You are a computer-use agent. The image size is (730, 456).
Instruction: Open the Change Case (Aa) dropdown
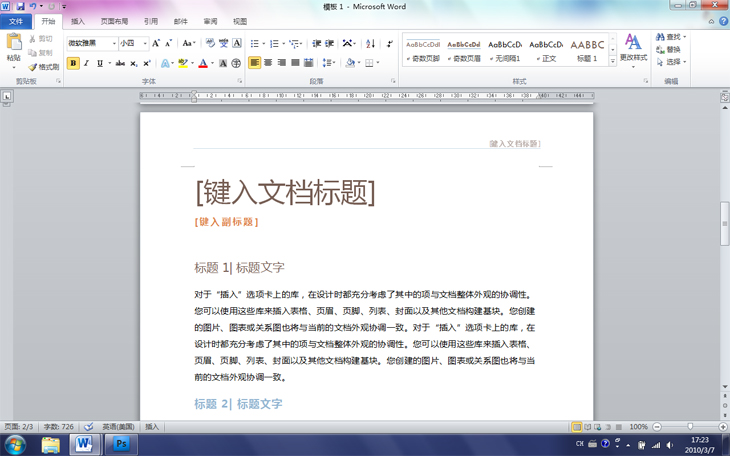[x=189, y=43]
